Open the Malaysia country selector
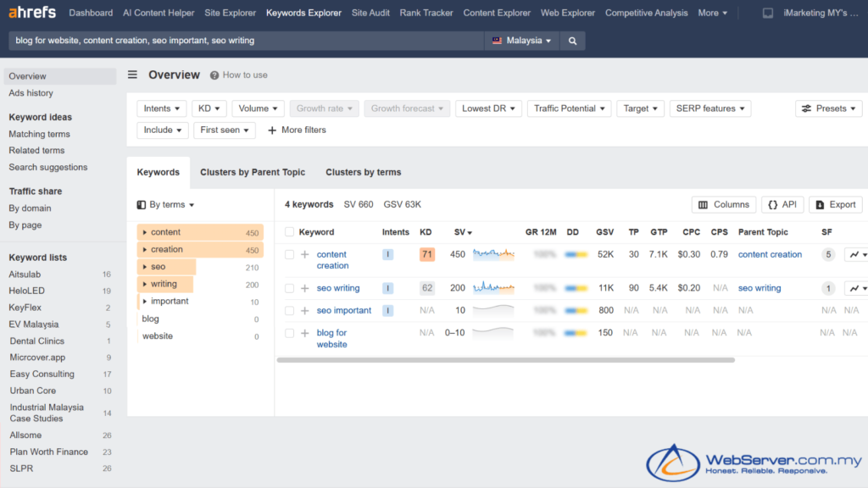 pyautogui.click(x=522, y=41)
